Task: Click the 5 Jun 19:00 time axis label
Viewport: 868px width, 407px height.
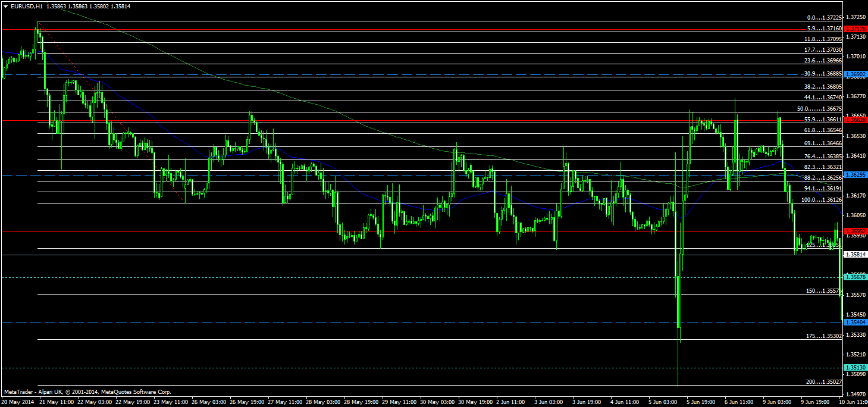Action: 702,402
